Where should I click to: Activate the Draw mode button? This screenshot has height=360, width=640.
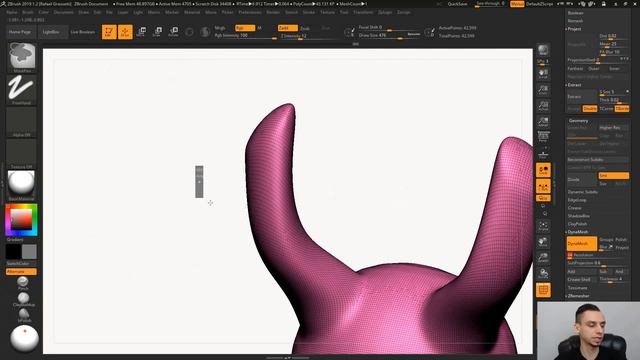tap(125, 32)
